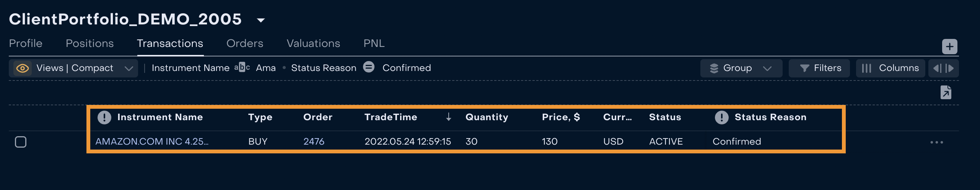
Task: Open order 2476 link
Action: point(314,142)
